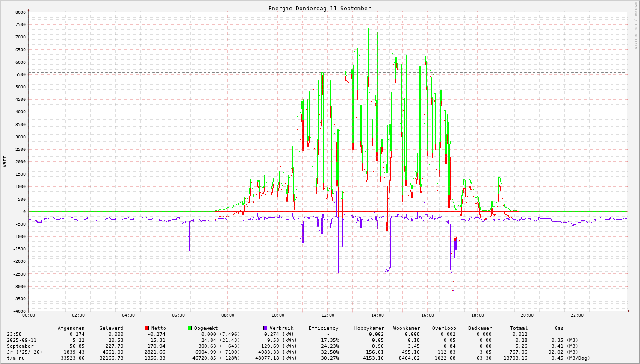Screen dimensions: 640x364
Task: Click the Geleverd column header
Action: click(x=111, y=328)
